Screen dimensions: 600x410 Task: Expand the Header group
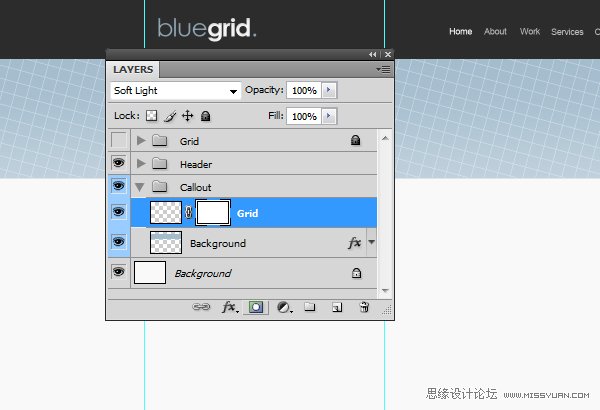141,163
